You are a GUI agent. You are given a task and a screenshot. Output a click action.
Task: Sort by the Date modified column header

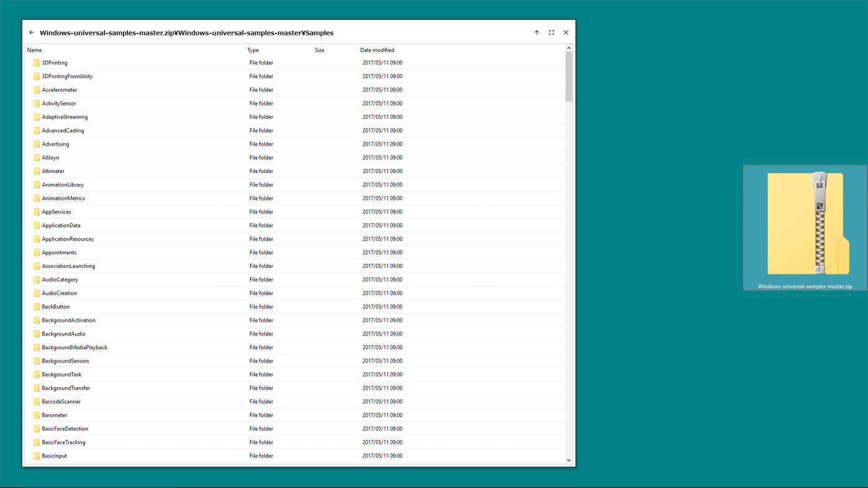point(377,50)
